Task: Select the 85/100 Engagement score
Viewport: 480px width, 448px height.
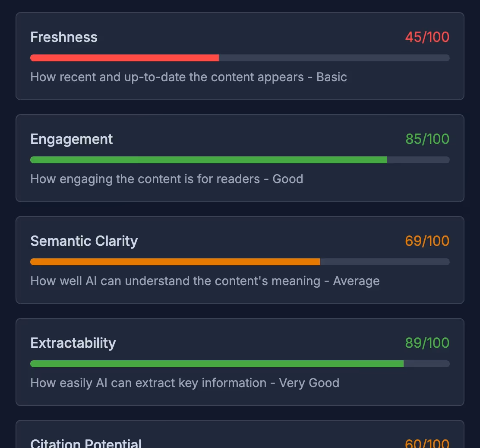Action: [x=427, y=139]
